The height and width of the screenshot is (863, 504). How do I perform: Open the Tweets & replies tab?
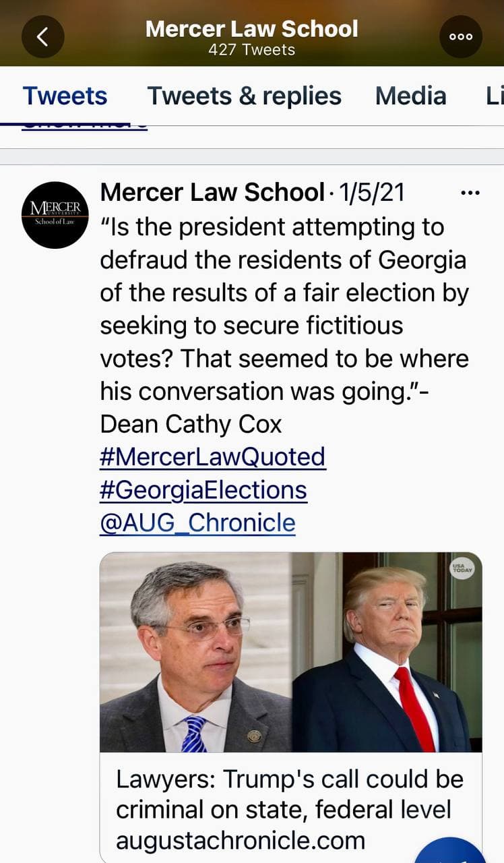pyautogui.click(x=244, y=96)
